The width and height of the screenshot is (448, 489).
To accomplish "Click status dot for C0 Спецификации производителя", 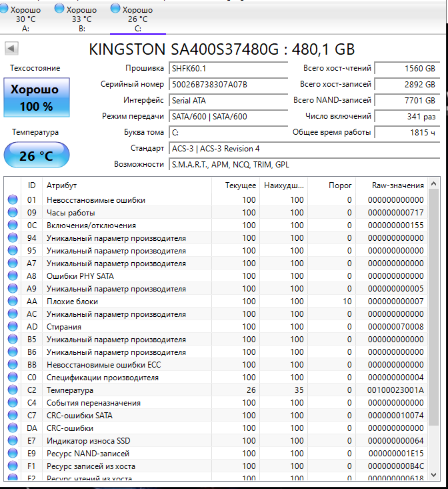I will coord(13,377).
